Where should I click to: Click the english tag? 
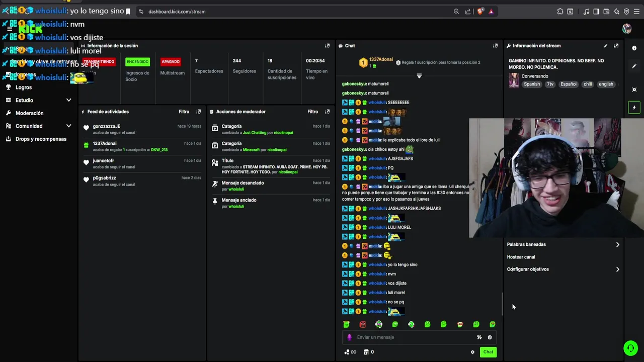coord(606,84)
